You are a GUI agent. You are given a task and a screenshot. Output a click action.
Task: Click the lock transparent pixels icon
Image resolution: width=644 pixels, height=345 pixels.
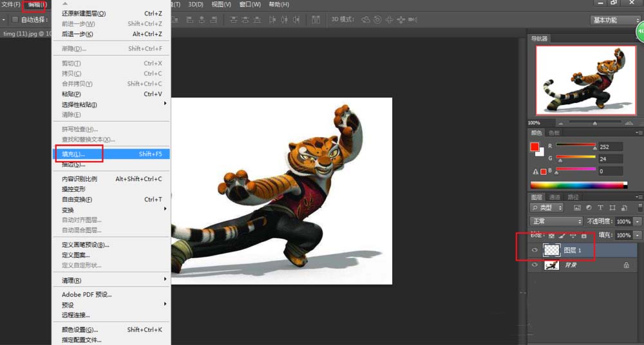pos(551,236)
